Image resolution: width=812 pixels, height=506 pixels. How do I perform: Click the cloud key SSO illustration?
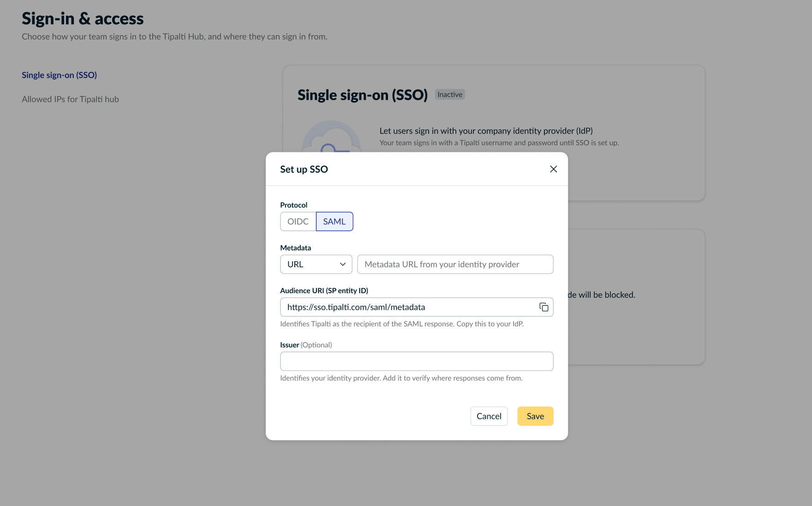coord(331,137)
